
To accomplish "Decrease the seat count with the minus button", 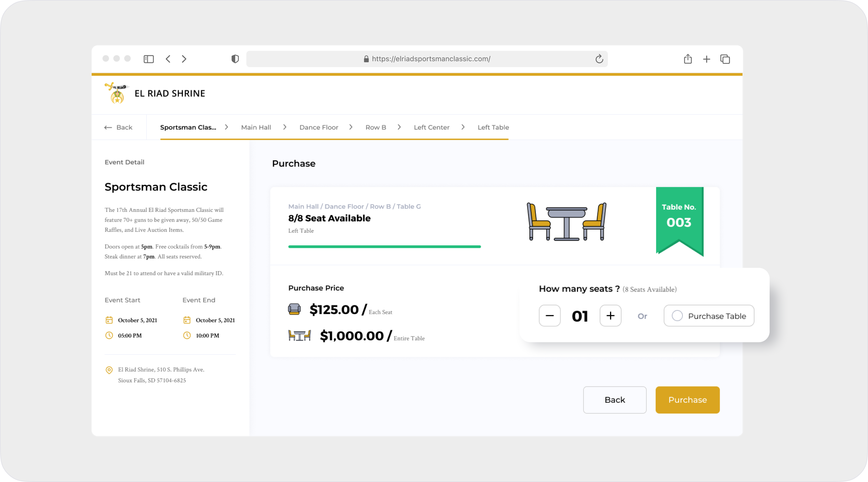I will point(550,316).
